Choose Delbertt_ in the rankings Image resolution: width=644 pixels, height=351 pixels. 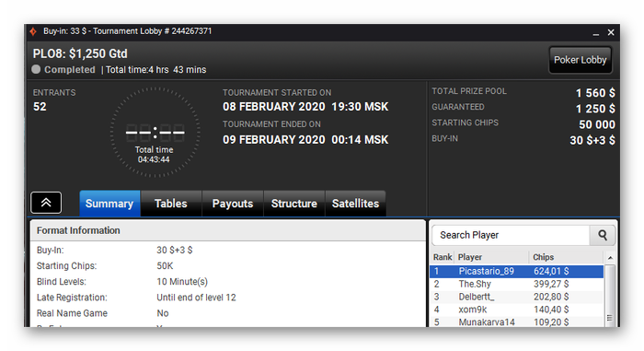pos(517,297)
